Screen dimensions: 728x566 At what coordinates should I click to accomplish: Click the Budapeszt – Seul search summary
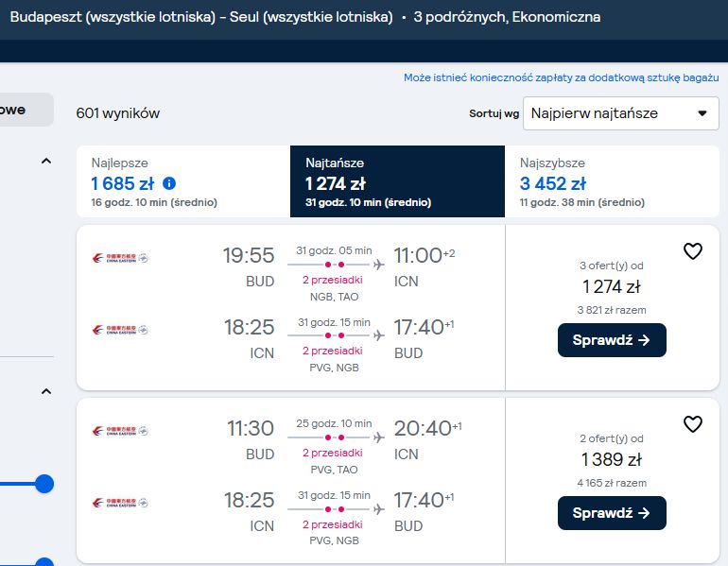[x=305, y=17]
